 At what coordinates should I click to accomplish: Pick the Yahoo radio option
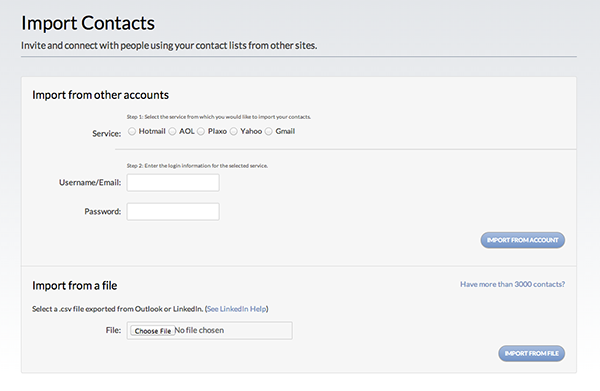point(234,132)
